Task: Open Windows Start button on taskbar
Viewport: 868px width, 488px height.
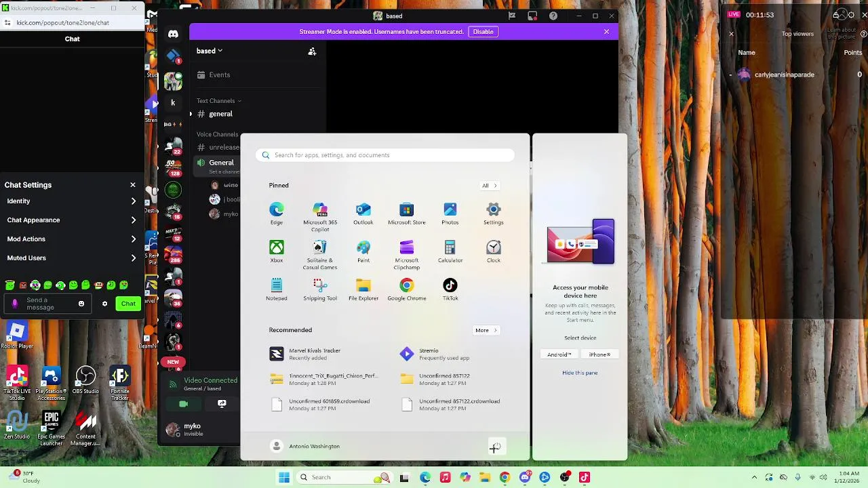Action: tap(284, 477)
